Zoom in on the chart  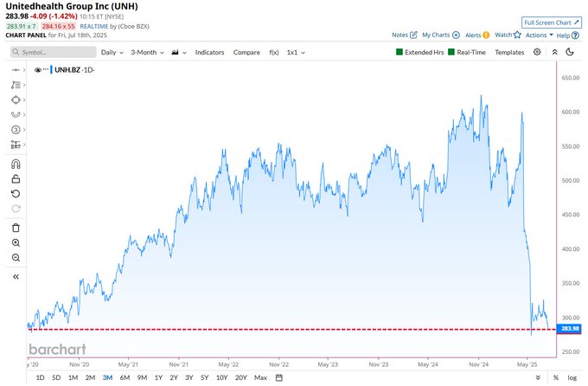pos(16,243)
